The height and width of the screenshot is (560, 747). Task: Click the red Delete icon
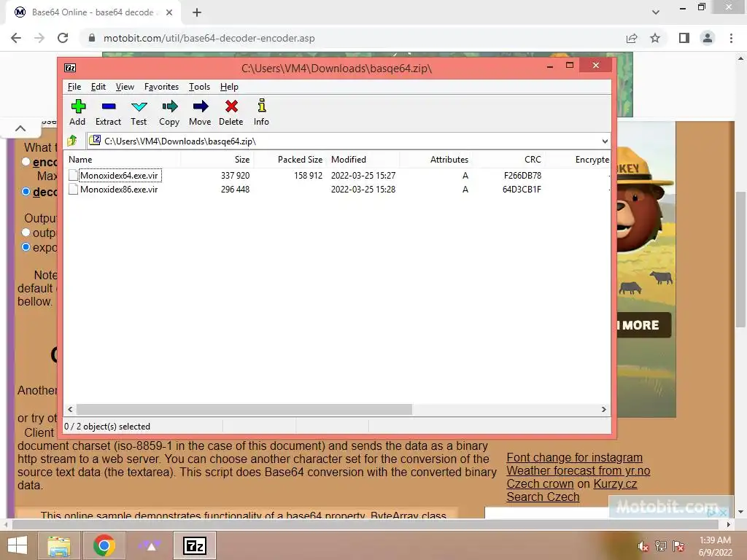(231, 106)
